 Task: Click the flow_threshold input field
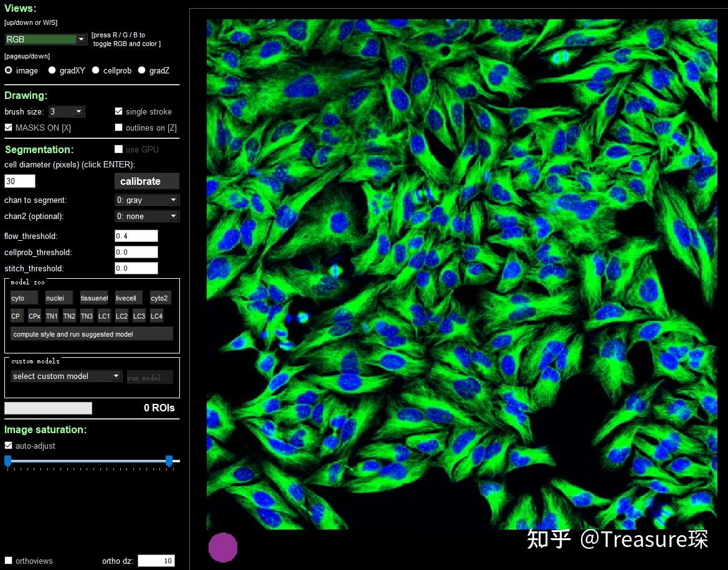135,236
